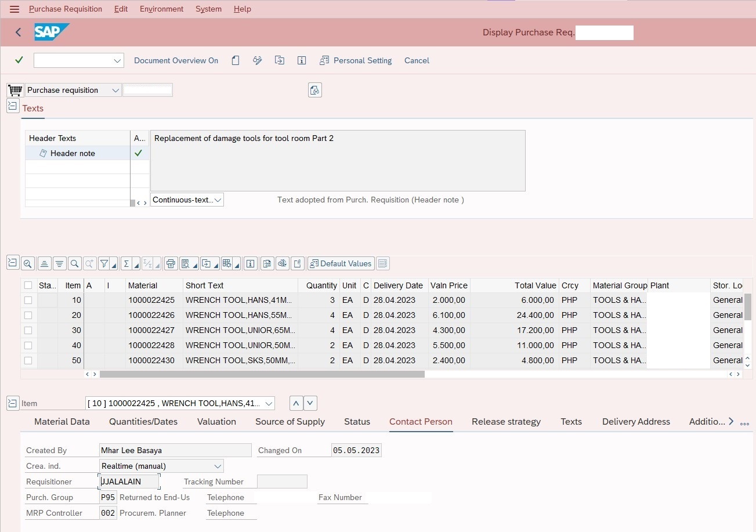Tick the checkbox for item 40 row
Screen dimensions: 756x532
[x=28, y=345]
